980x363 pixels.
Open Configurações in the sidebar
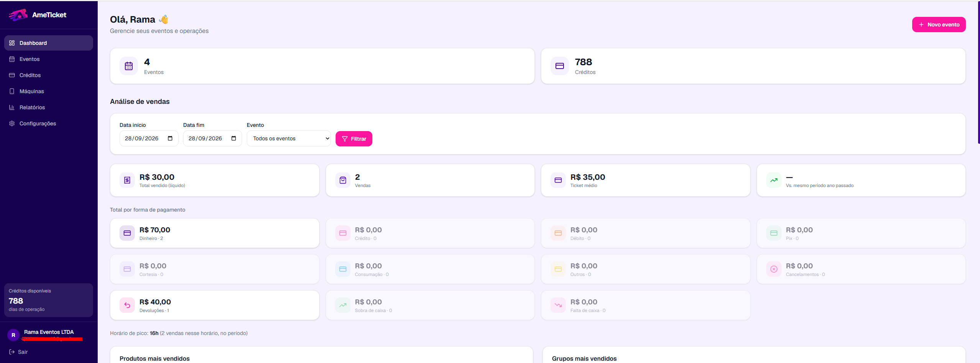pos(49,123)
